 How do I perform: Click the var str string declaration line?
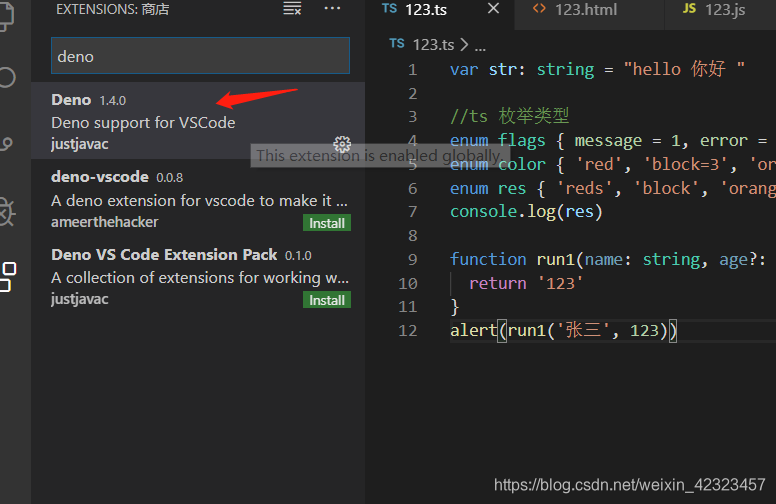coord(597,69)
